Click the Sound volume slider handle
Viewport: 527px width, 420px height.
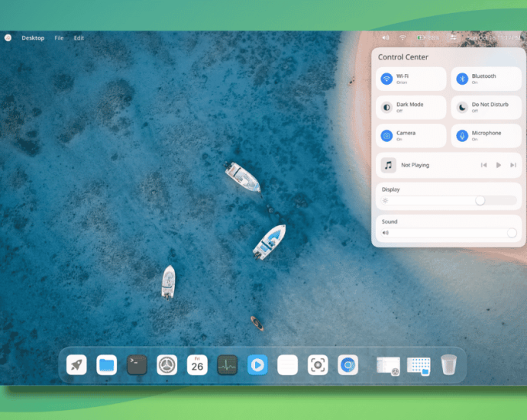[x=512, y=232]
